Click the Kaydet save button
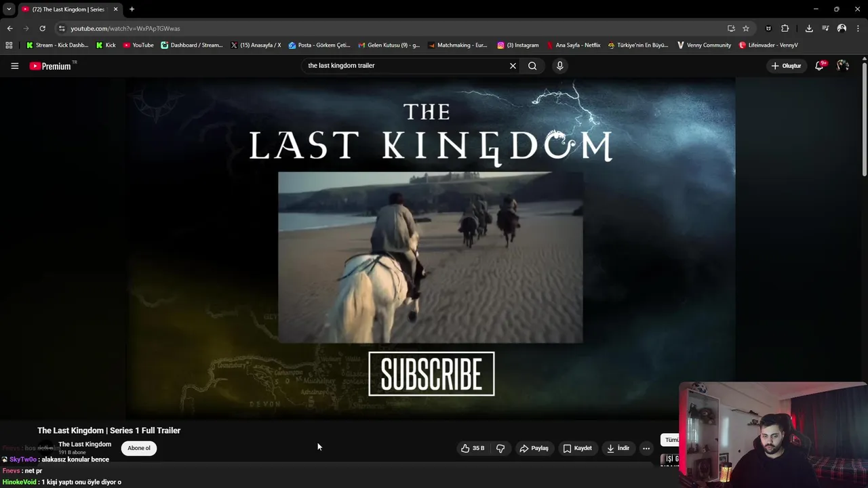Screen dimensions: 868x488 click(x=578, y=448)
